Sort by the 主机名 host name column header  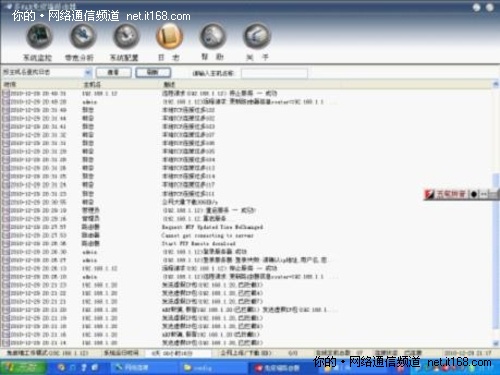point(122,84)
